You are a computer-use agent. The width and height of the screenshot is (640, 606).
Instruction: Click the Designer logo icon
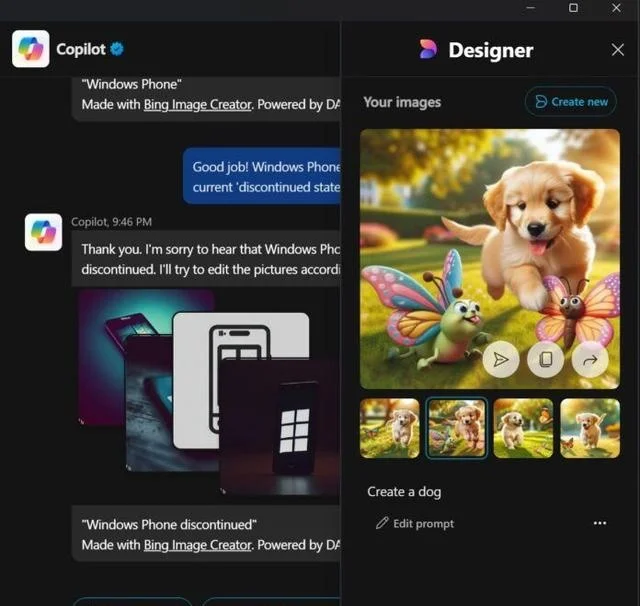(428, 50)
